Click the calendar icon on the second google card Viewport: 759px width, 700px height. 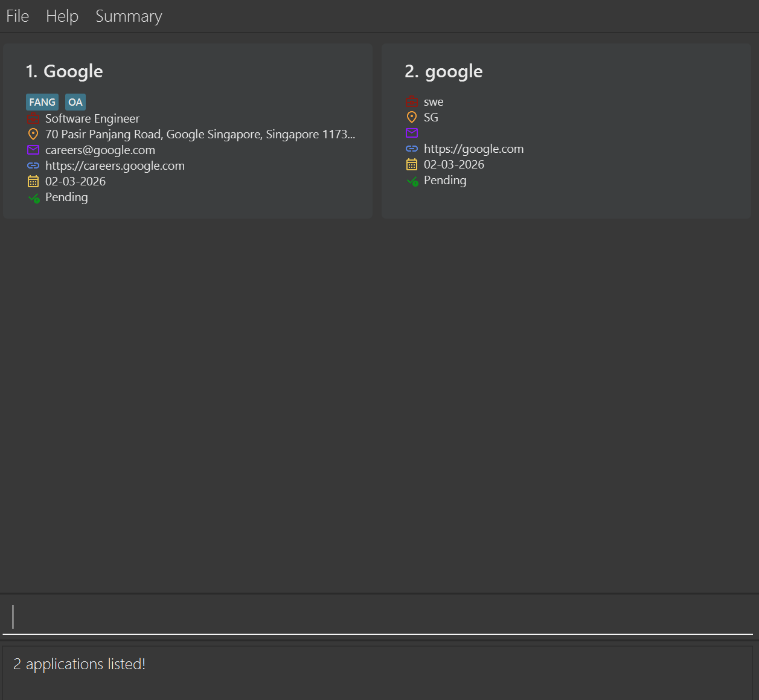click(412, 164)
